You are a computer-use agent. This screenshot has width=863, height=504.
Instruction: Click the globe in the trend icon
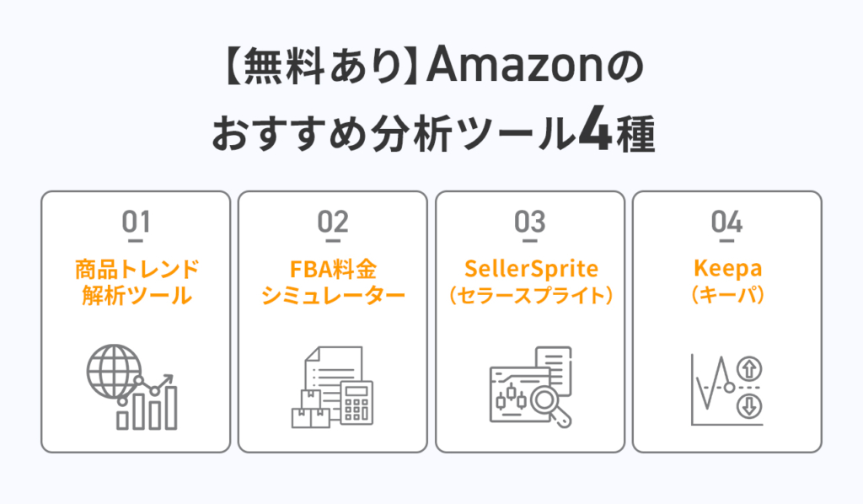[x=115, y=372]
